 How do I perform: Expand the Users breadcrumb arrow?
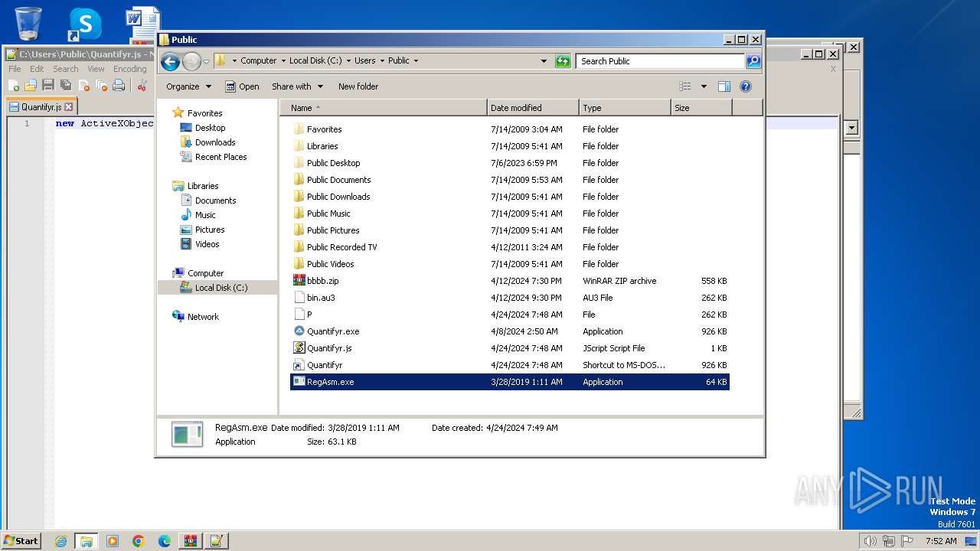(381, 61)
